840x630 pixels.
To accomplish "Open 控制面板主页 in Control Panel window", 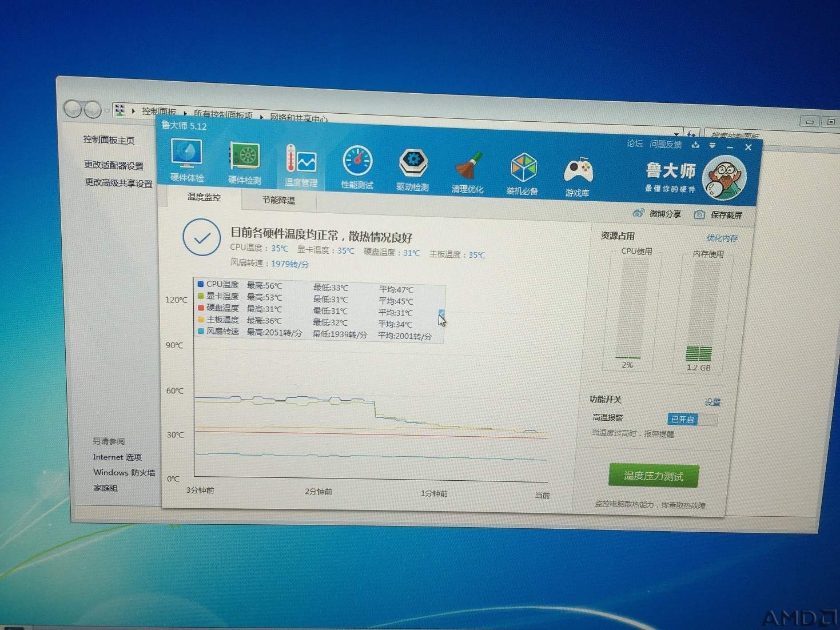I will click(x=109, y=140).
